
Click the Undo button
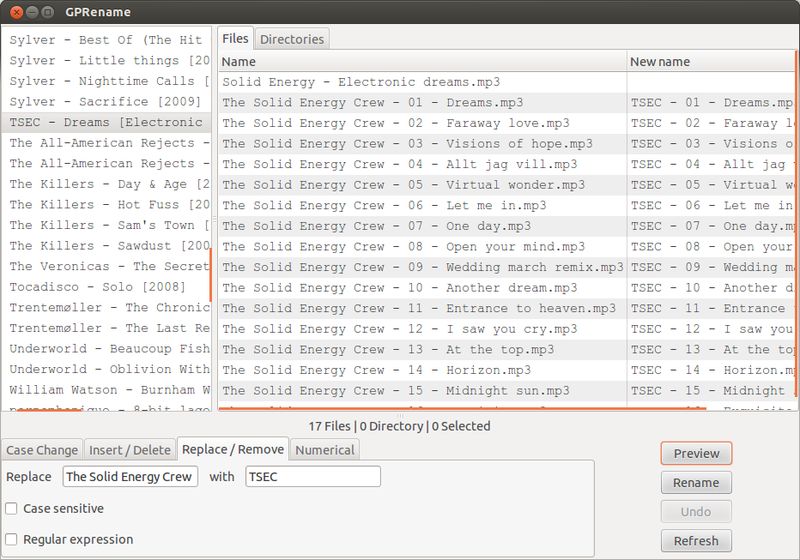[696, 512]
